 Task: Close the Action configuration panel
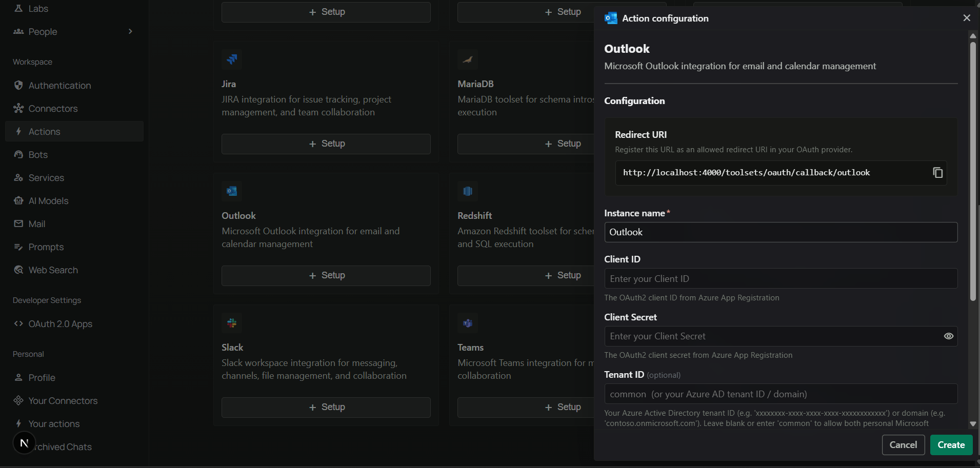967,18
